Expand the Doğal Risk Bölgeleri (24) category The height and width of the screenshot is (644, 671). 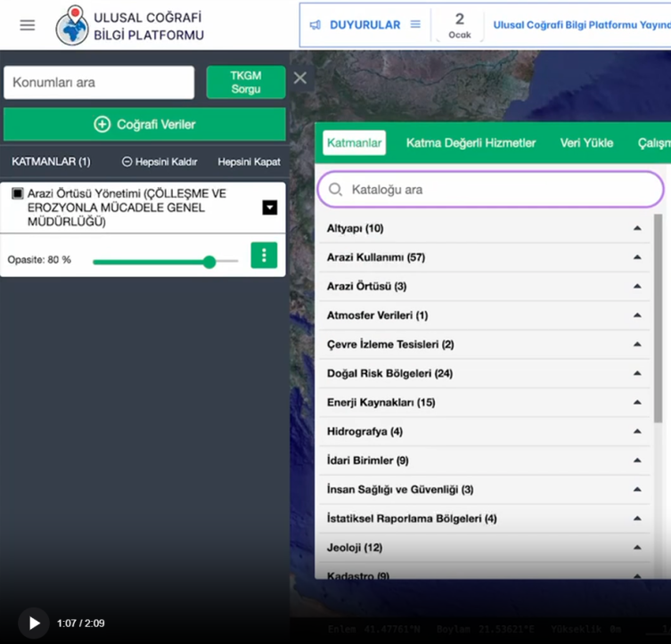[x=637, y=373]
